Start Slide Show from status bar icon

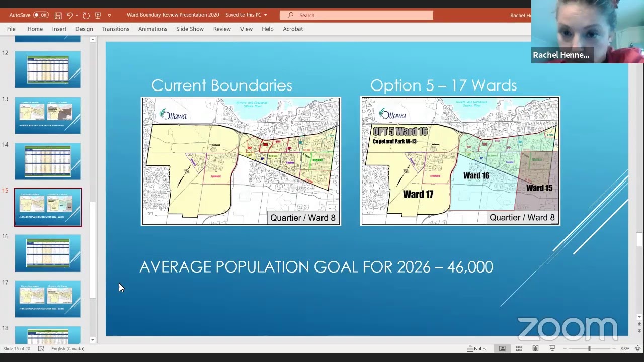click(552, 348)
